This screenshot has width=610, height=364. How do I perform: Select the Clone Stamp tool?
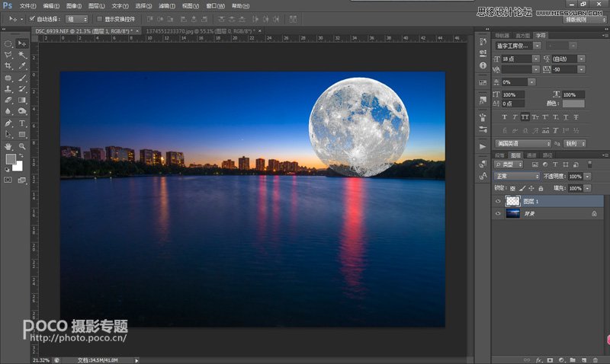pyautogui.click(x=8, y=89)
